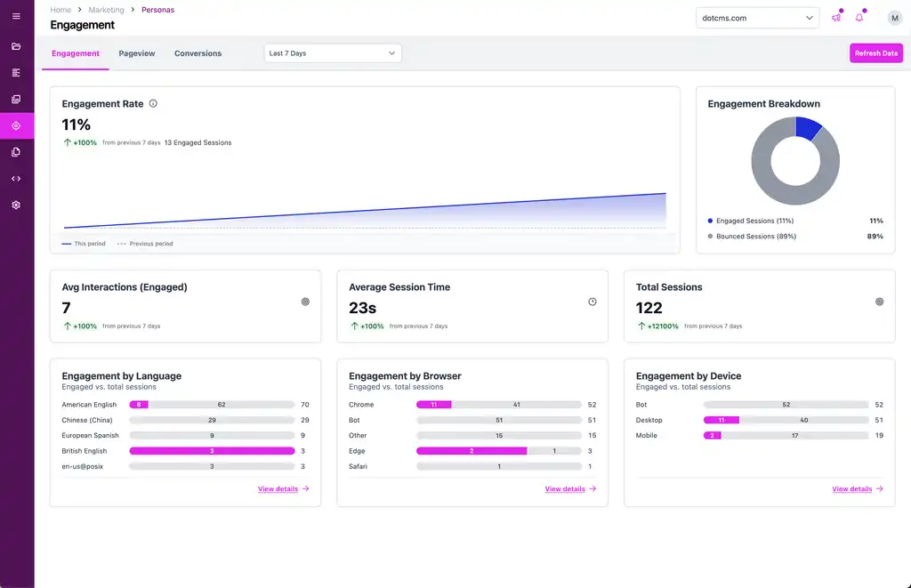
Task: Open the code brackets icon in the sidebar
Action: point(16,179)
